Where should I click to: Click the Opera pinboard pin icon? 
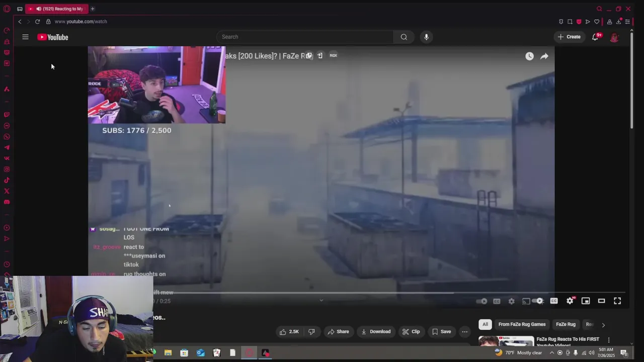561,22
